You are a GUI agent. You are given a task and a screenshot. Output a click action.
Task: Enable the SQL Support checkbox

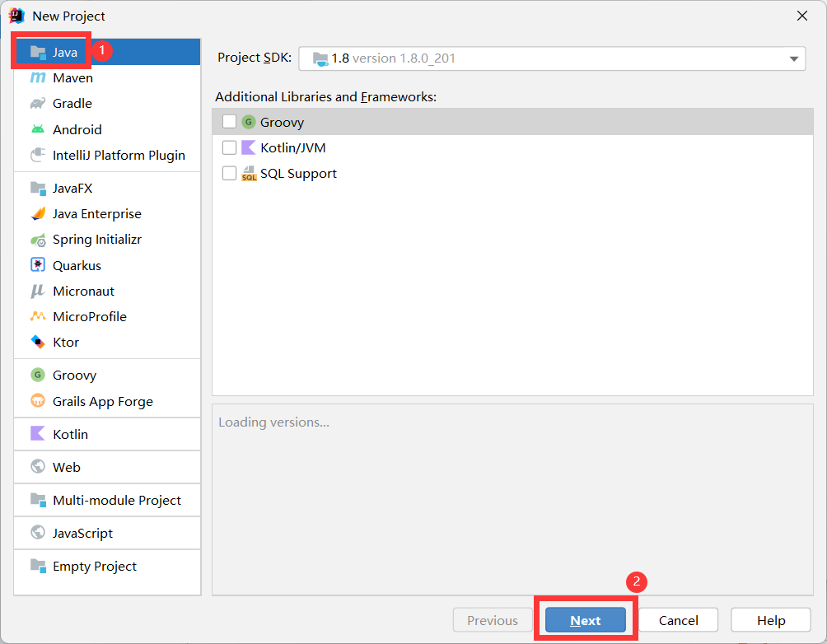click(230, 173)
